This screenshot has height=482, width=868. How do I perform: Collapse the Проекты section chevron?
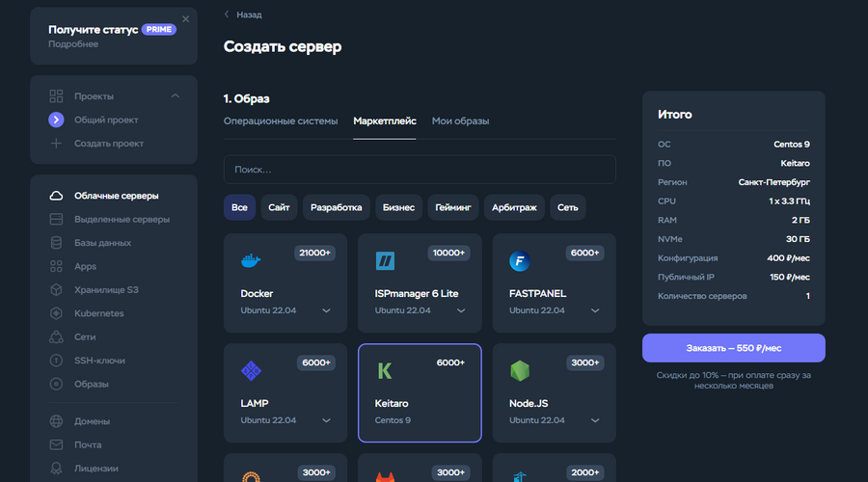tap(175, 95)
